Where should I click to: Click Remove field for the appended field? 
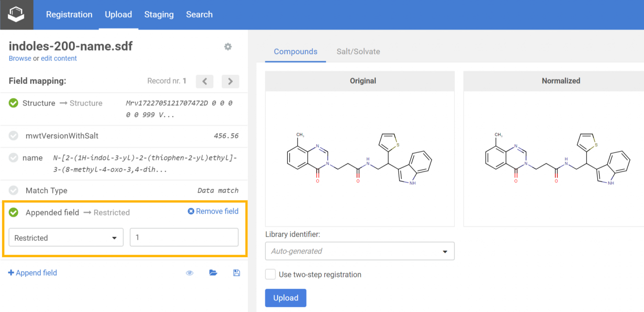click(213, 212)
